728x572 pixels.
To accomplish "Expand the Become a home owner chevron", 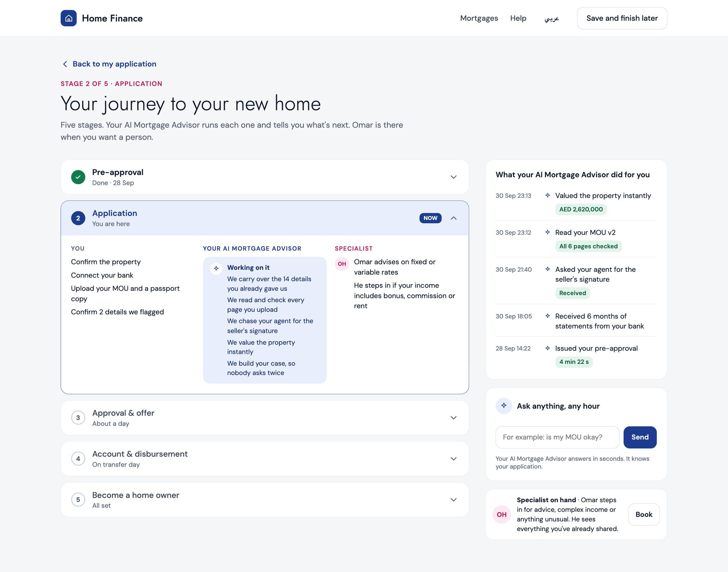I will pyautogui.click(x=453, y=500).
